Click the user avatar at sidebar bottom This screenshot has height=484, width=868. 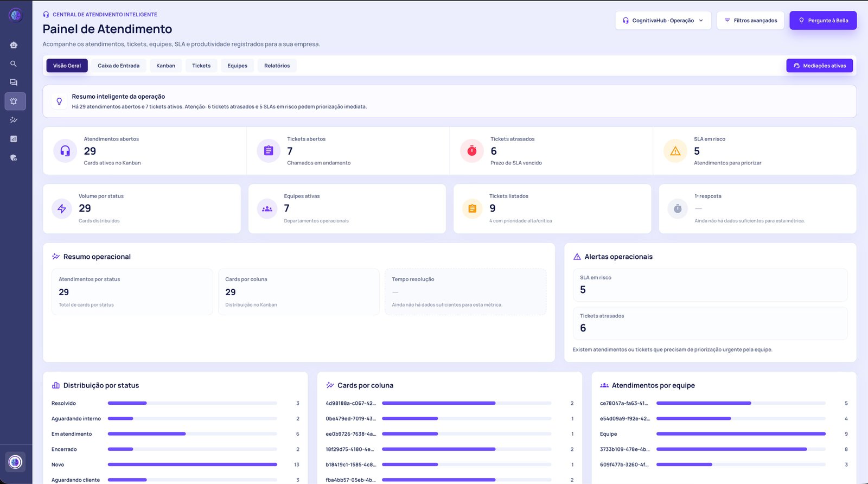click(x=15, y=462)
